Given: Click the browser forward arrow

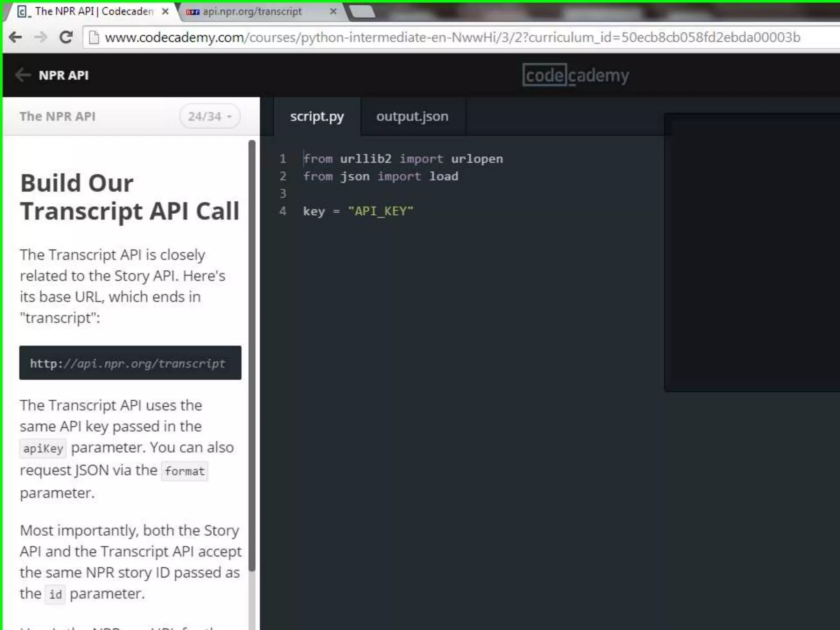Looking at the screenshot, I should tap(41, 38).
